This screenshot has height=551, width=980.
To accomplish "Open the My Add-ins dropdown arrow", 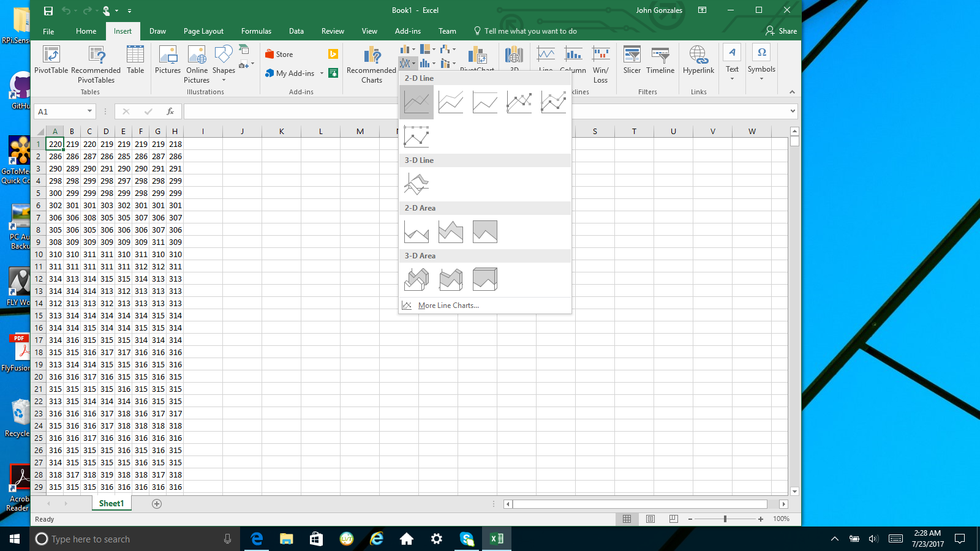I will (x=322, y=73).
